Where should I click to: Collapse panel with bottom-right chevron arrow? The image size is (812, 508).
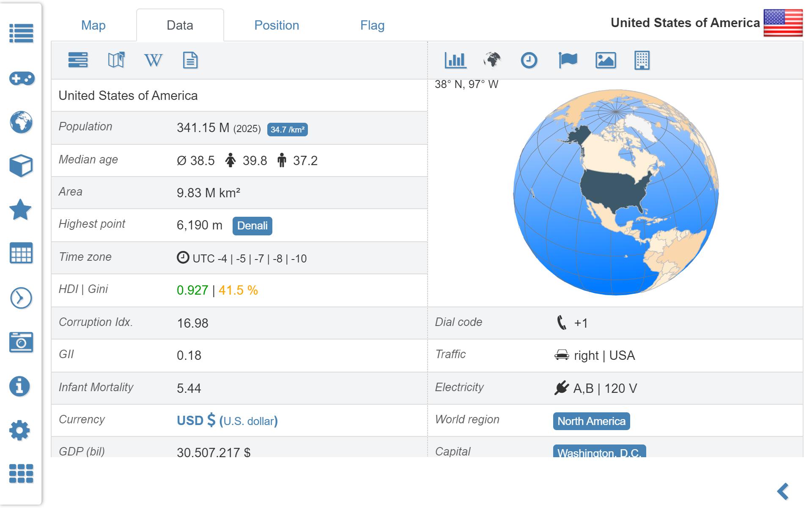783,491
